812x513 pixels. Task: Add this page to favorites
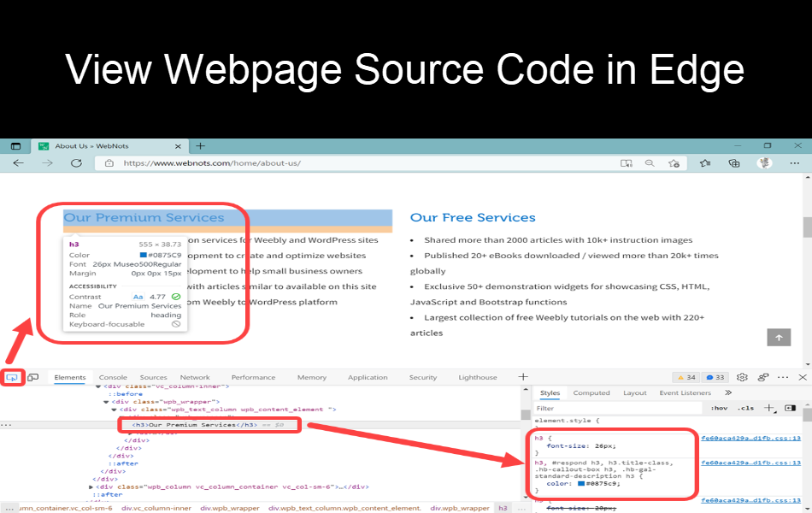click(674, 163)
